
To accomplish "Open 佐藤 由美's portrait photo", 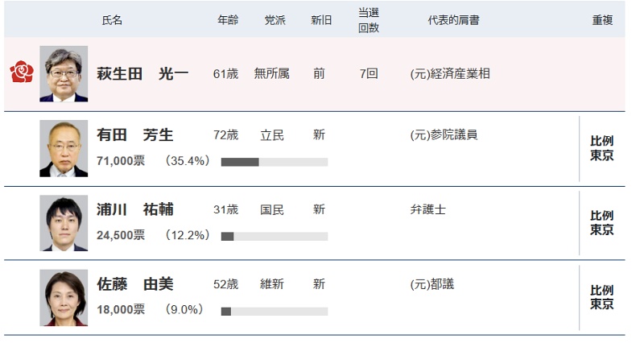I will [x=64, y=297].
